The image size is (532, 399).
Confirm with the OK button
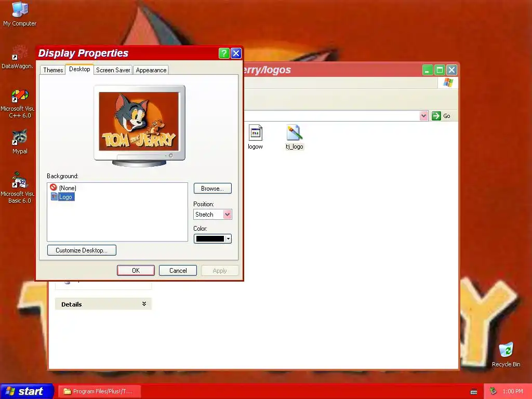pyautogui.click(x=136, y=270)
